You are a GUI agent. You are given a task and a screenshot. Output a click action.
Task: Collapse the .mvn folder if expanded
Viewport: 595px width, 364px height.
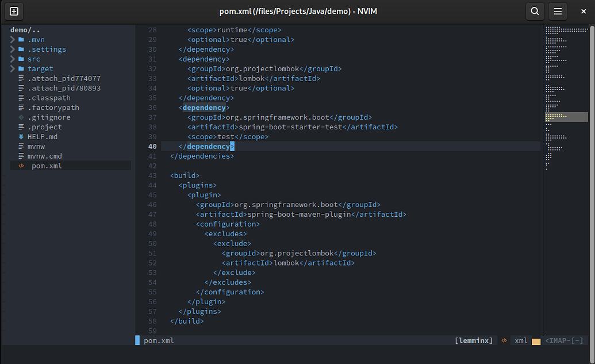[x=12, y=39]
